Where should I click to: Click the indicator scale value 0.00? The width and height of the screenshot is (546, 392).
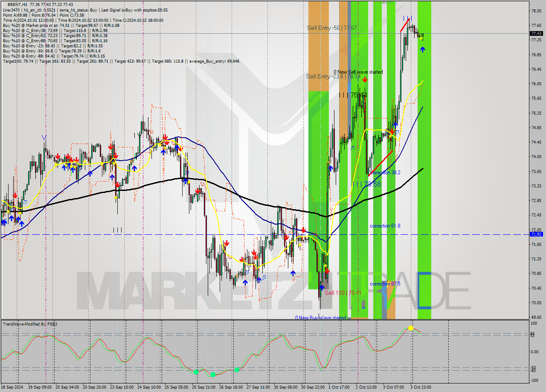(534, 352)
